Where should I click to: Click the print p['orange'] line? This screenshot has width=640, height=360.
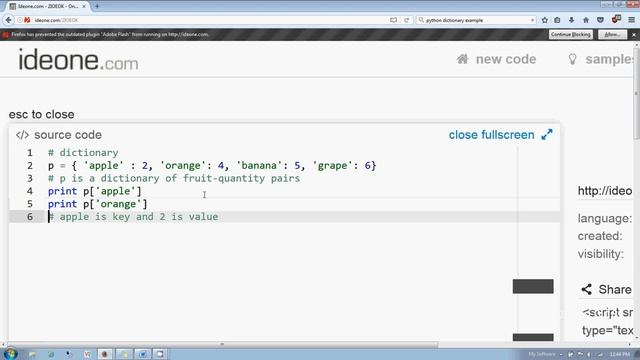pos(98,204)
